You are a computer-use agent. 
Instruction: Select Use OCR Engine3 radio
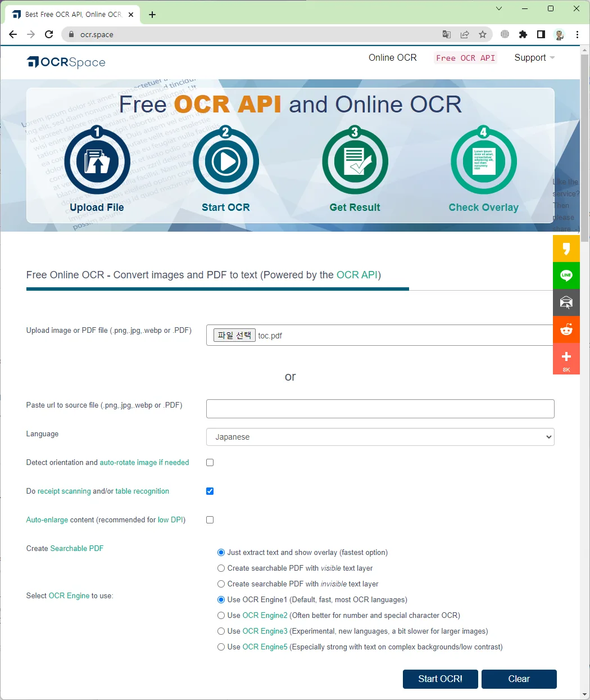[x=221, y=631]
